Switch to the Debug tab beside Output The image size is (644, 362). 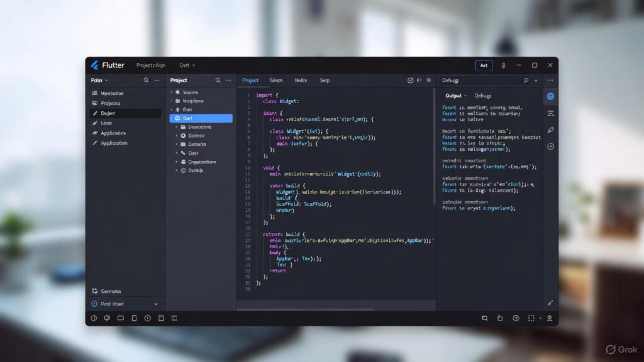pyautogui.click(x=483, y=96)
